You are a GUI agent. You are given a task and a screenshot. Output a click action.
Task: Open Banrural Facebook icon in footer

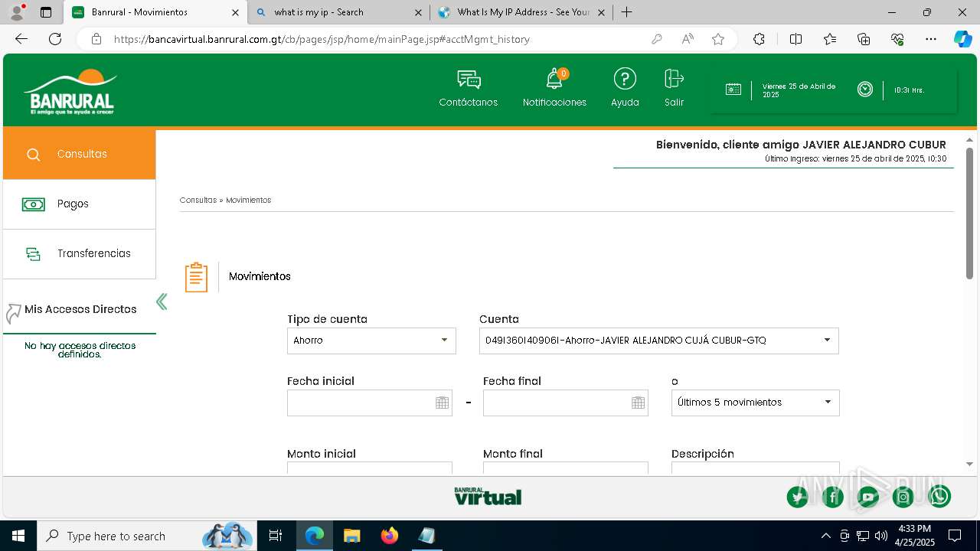[833, 497]
